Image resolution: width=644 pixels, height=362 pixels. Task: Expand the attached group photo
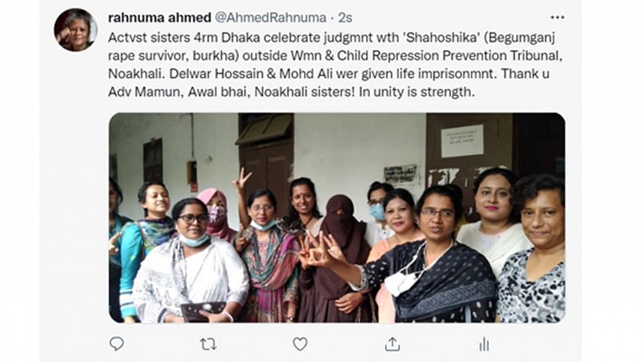(x=337, y=218)
